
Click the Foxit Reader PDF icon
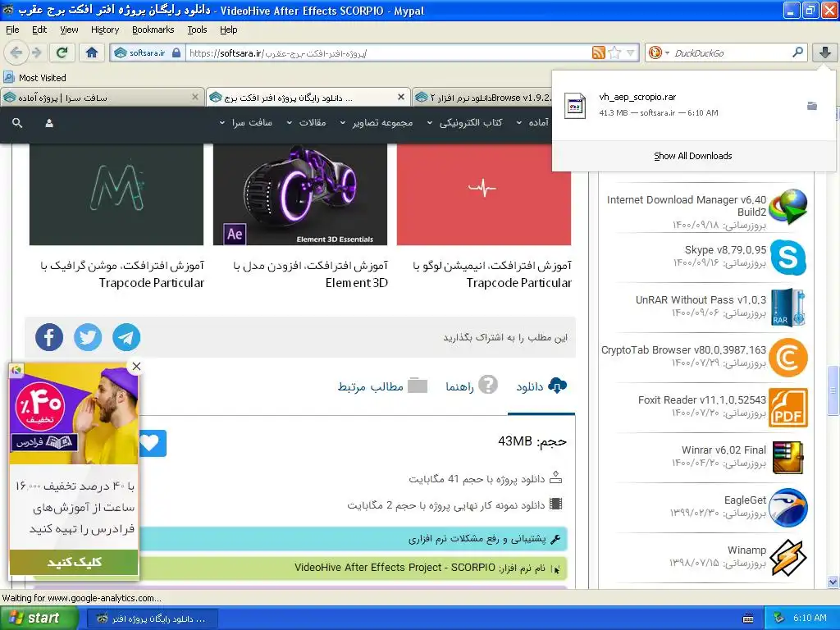click(788, 409)
